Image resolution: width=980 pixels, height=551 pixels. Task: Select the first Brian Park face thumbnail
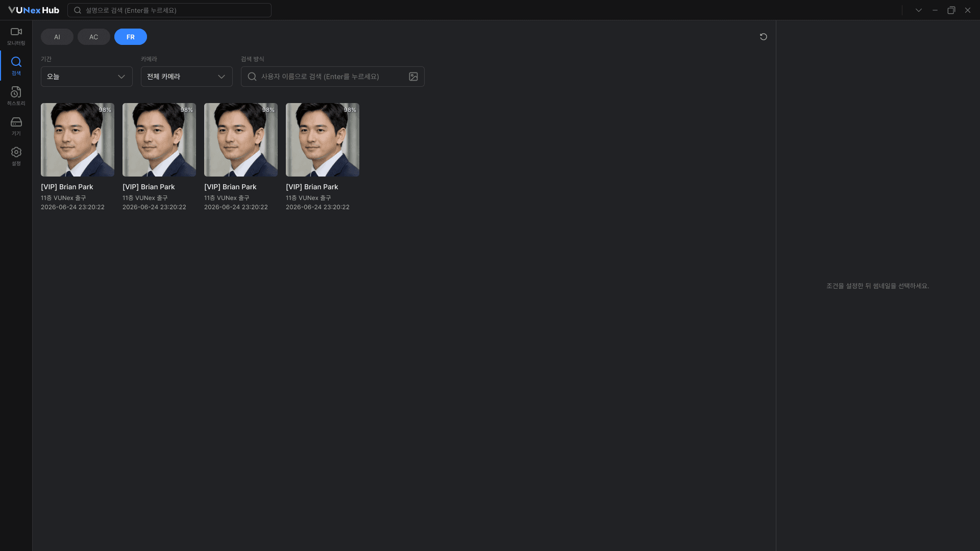(78, 140)
